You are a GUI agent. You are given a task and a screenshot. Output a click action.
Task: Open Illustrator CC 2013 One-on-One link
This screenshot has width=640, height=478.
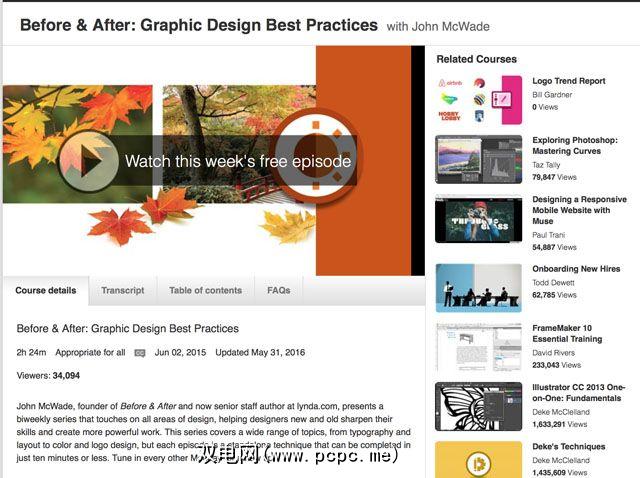[x=578, y=393]
